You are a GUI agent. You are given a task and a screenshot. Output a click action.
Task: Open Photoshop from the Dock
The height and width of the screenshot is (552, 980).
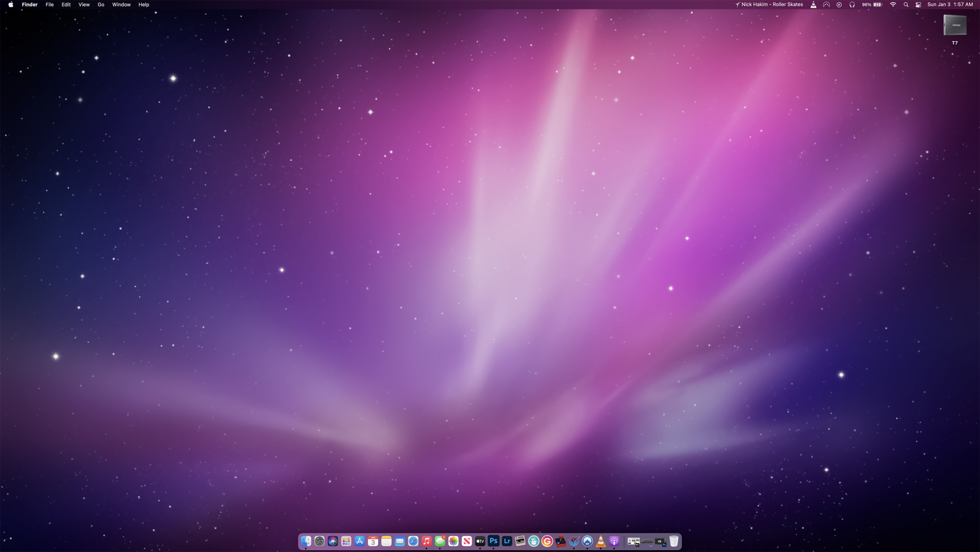[x=493, y=541]
